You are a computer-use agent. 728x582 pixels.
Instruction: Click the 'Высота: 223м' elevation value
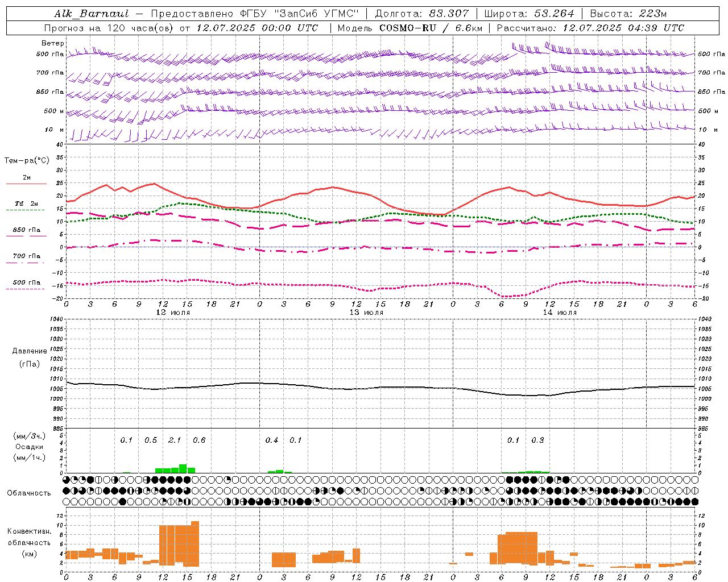[x=628, y=14]
